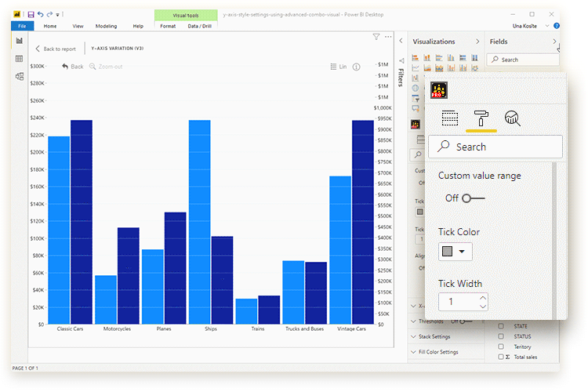Switch to the Data table view in the left sidebar
The image size is (588, 392).
(19, 59)
